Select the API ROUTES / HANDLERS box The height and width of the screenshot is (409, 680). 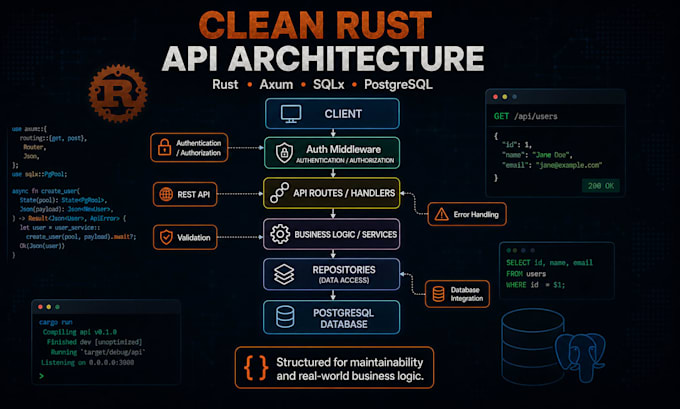[332, 193]
